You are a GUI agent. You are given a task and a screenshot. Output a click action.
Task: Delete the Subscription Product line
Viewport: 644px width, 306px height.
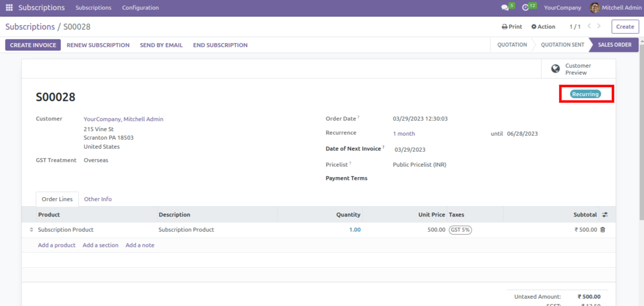[x=602, y=229]
